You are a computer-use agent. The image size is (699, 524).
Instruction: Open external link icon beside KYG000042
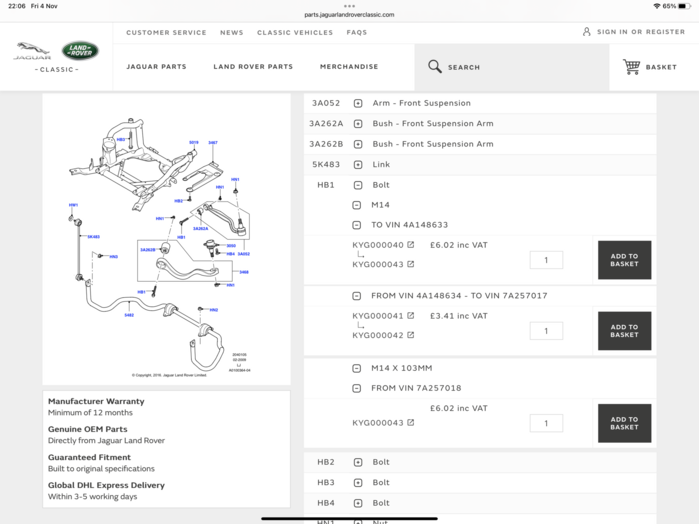pos(411,335)
